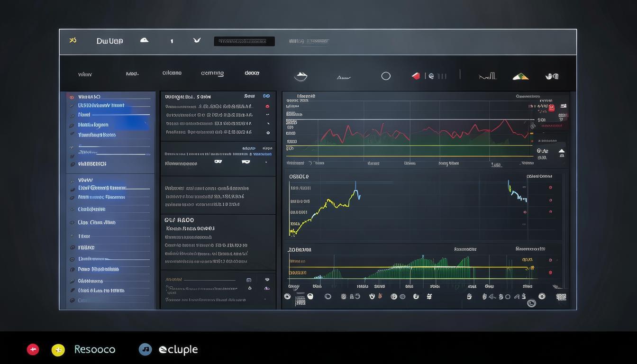Viewport: 637px width, 364px height.
Task: Open the grid icon below the bottom chart
Action: coord(561,297)
